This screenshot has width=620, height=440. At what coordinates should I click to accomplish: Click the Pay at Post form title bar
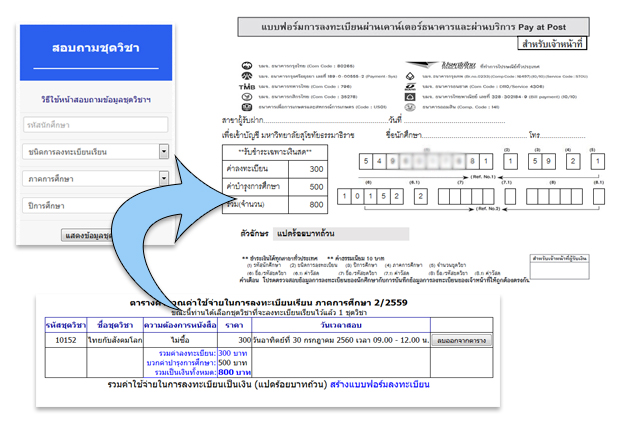pos(413,27)
